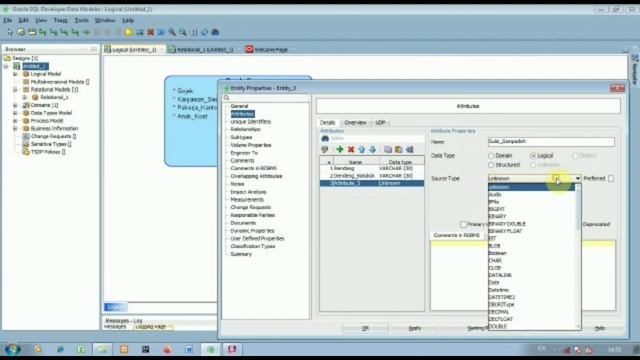Open Relationships in dialog navigation
Viewport: 640px width, 360px height.
245,129
